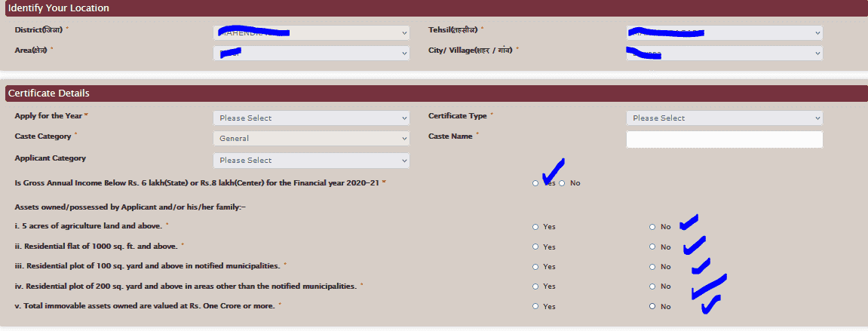Viewport: 868px width, 331px height.
Task: Pick Yes for 100 sq. yard plot
Action: 535,266
